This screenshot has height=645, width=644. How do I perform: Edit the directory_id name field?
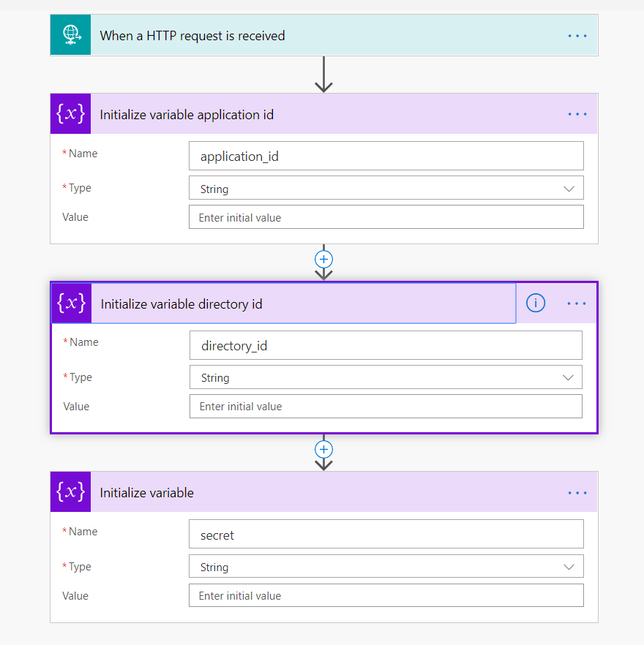click(x=386, y=345)
